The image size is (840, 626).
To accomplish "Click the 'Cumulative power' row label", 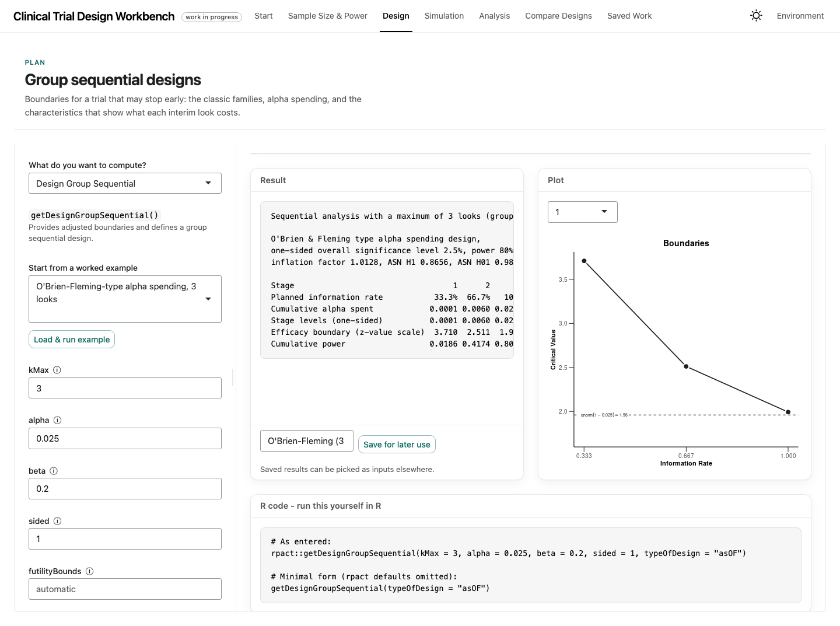I will point(308,344).
